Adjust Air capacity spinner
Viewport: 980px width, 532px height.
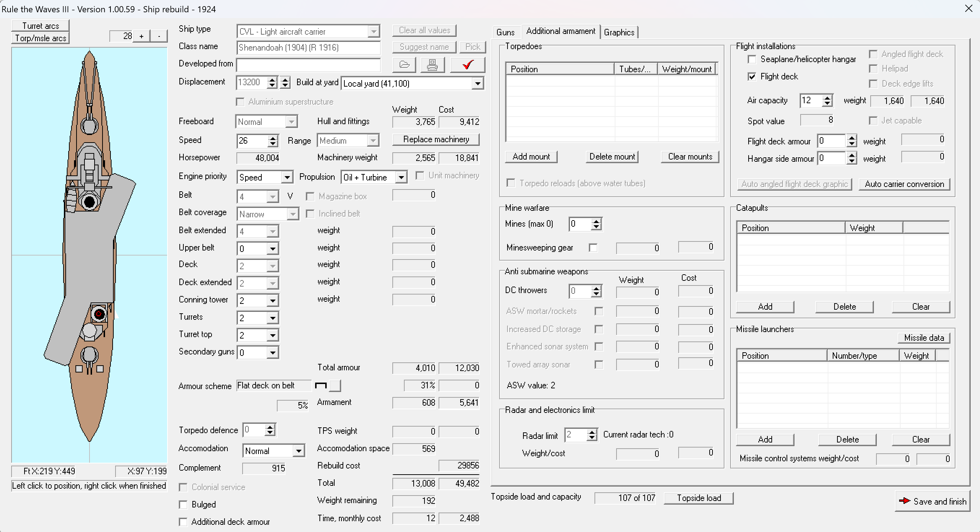(827, 101)
